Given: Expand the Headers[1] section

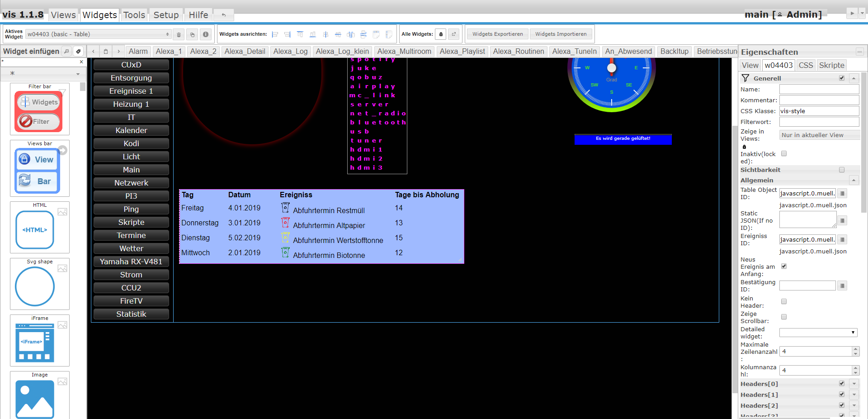Looking at the screenshot, I should click(x=854, y=395).
